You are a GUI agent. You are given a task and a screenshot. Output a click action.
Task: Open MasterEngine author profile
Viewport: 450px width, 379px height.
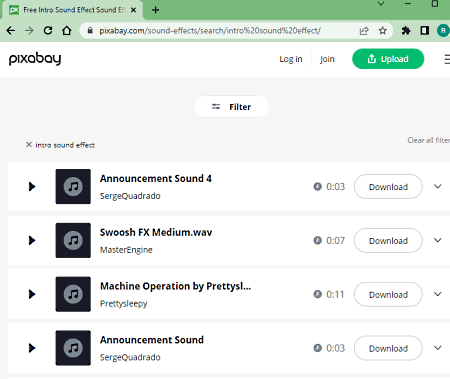coord(126,250)
